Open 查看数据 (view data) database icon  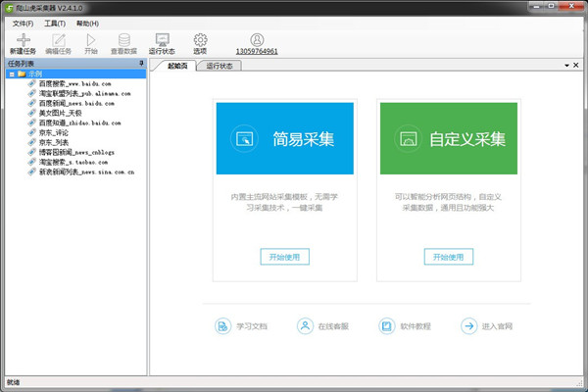click(122, 40)
